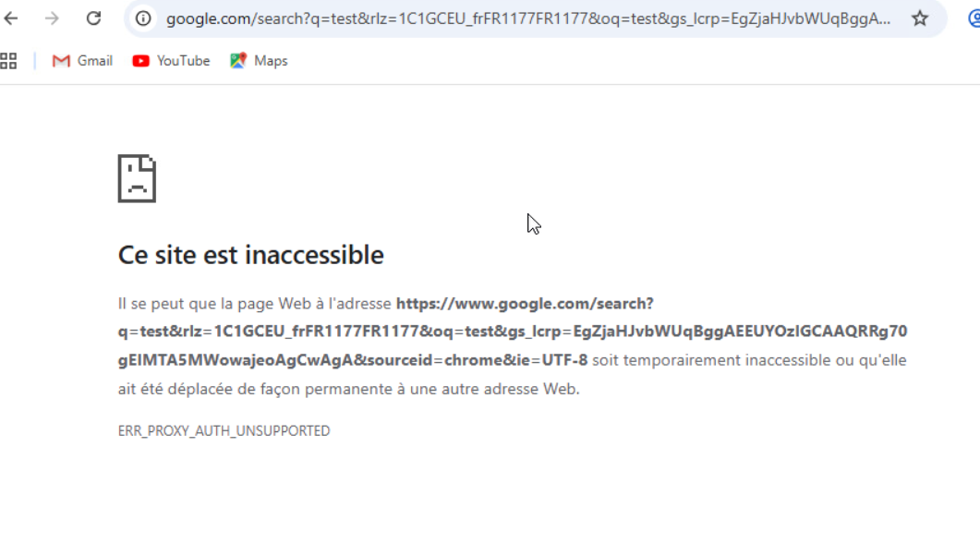Bookmark this page with the star icon

click(920, 18)
